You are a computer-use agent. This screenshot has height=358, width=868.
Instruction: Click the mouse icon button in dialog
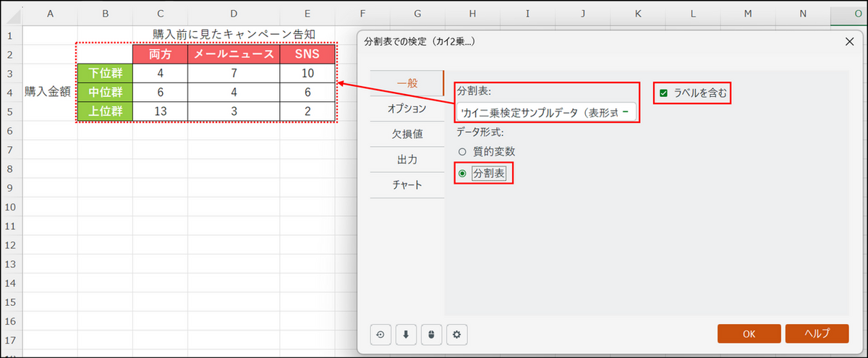coord(431,334)
